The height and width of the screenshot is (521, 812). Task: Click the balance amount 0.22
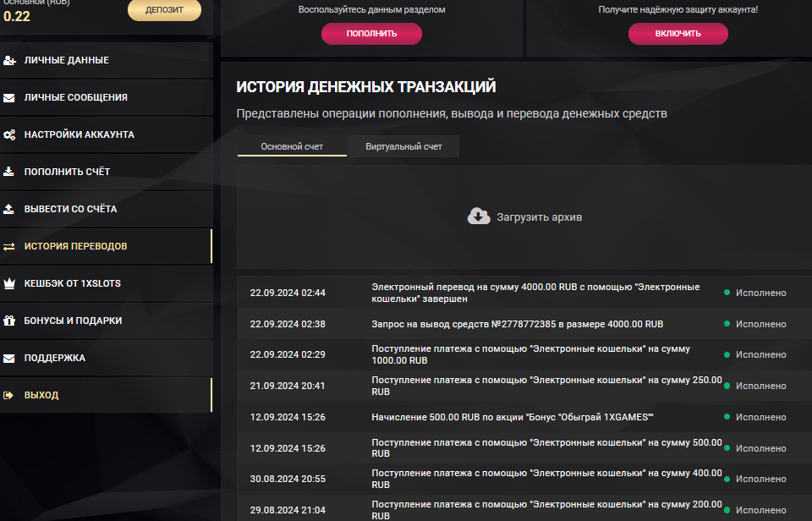click(17, 17)
